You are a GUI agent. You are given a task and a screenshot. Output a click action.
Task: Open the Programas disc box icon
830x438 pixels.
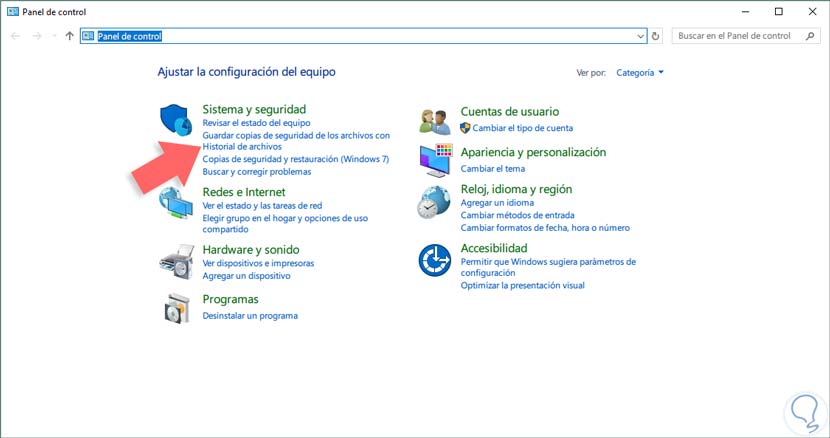click(x=177, y=308)
